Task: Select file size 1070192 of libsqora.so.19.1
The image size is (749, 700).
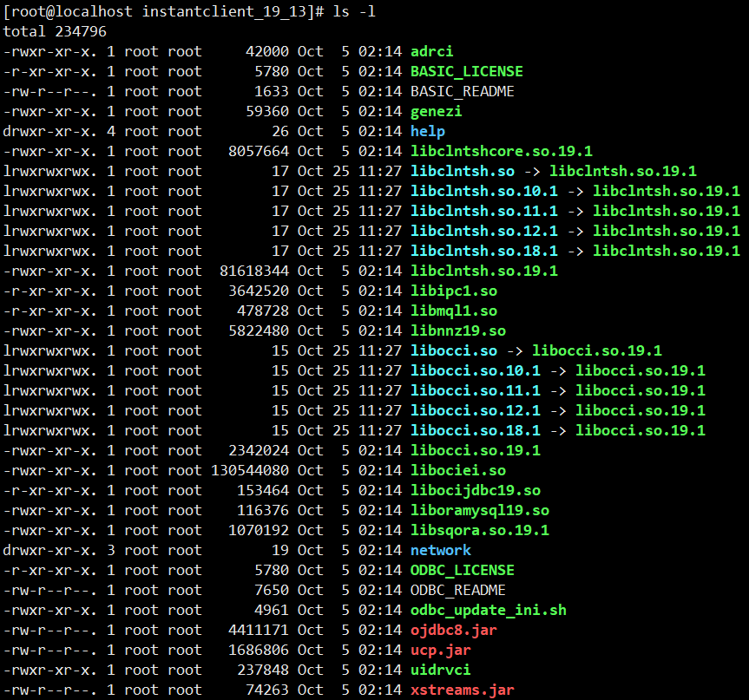Action: 259,531
